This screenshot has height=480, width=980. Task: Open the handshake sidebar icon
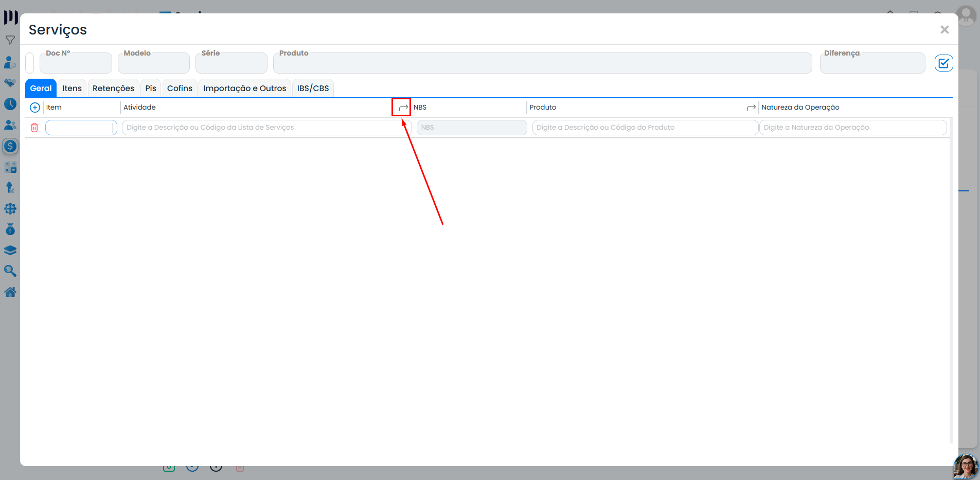click(x=10, y=83)
